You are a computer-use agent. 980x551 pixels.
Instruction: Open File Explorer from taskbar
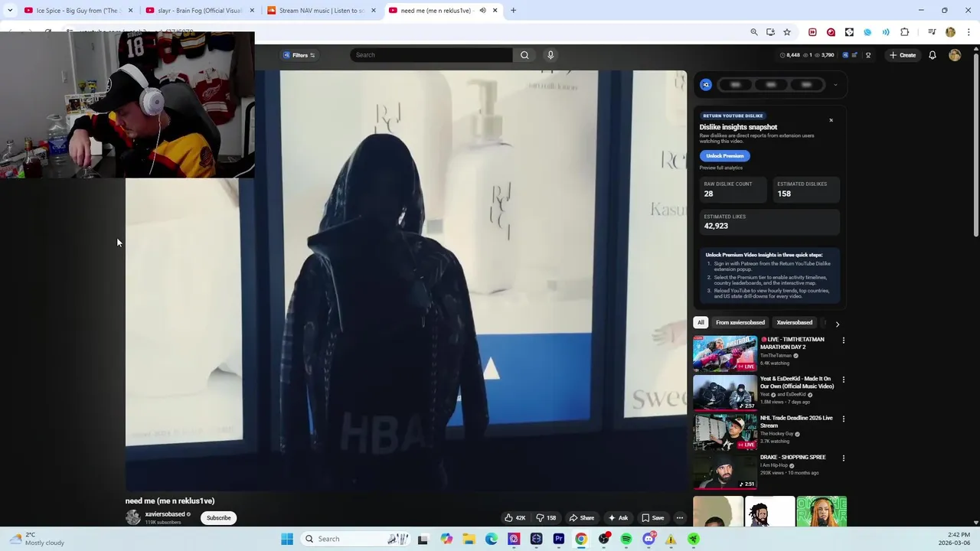[469, 539]
